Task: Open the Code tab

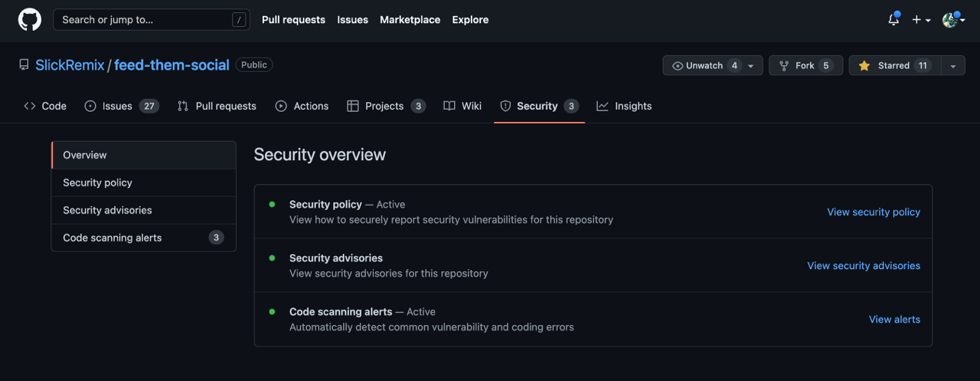Action: (45, 107)
